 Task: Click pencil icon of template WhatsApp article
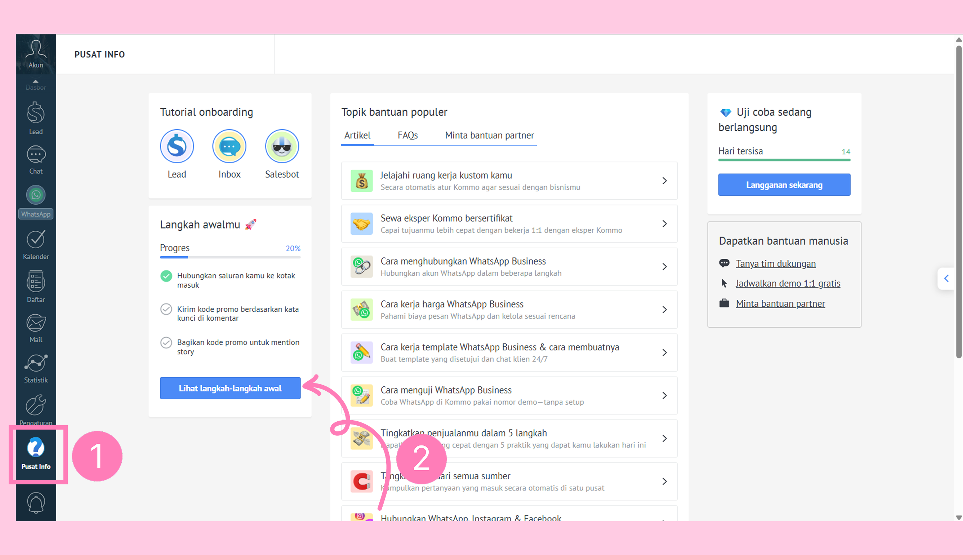coord(362,352)
